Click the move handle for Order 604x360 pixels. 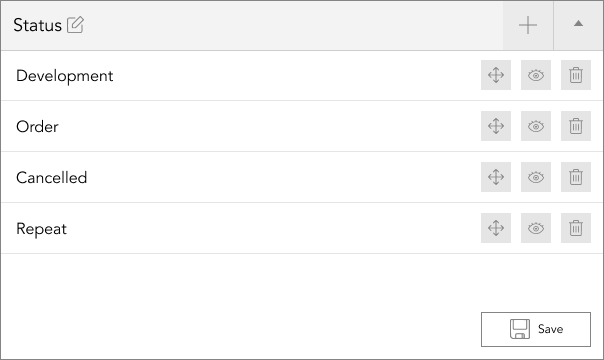coord(496,126)
